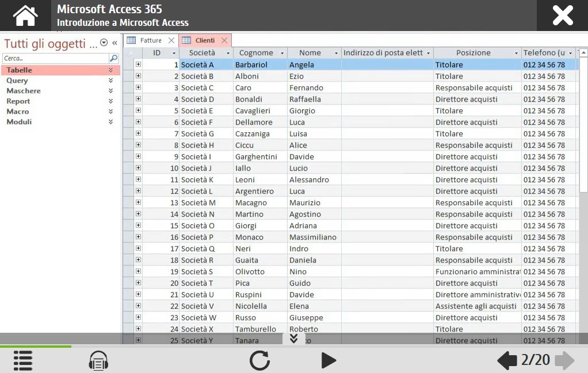Image resolution: width=588 pixels, height=373 pixels.
Task: Open the Nome column filter dropdown
Action: [336, 53]
